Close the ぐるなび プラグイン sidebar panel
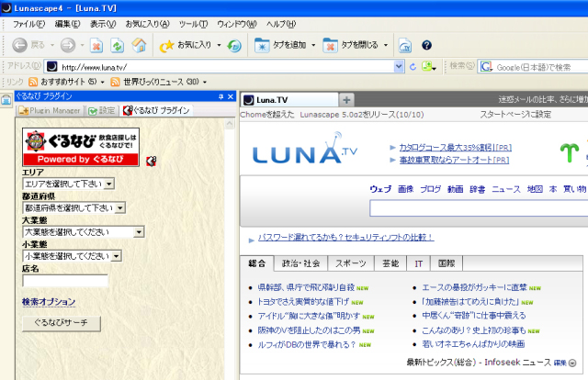This screenshot has width=588, height=380. [231, 96]
